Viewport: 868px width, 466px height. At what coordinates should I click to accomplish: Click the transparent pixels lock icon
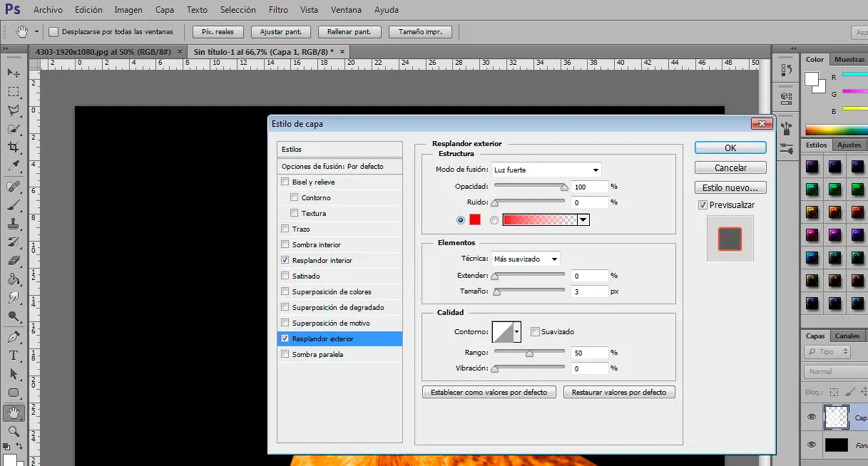pyautogui.click(x=834, y=392)
